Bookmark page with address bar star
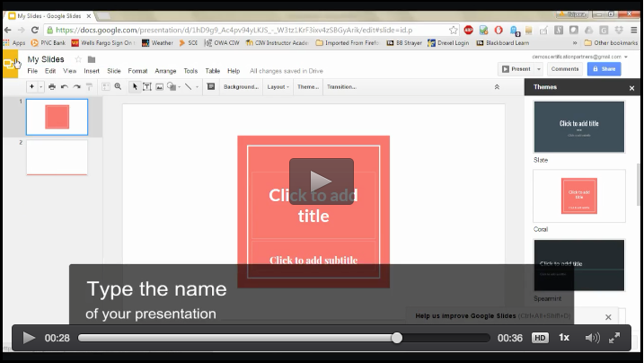 tap(453, 30)
